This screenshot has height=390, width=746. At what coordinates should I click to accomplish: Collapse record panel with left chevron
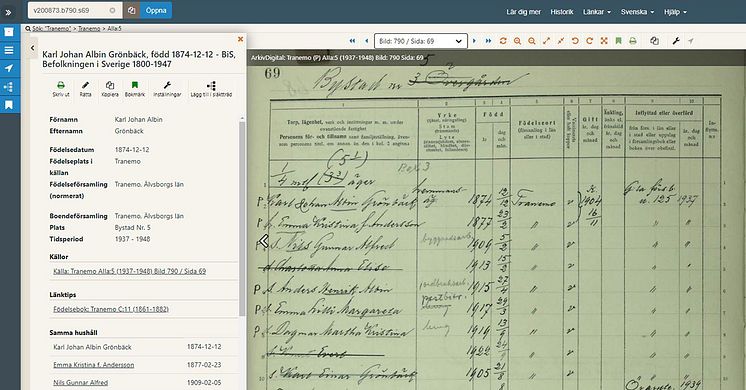click(x=32, y=48)
